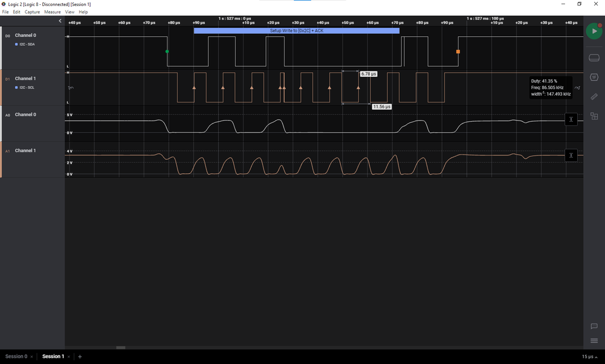The height and width of the screenshot is (364, 605).
Task: Select analog A1 Channel 1 label
Action: coord(25,151)
